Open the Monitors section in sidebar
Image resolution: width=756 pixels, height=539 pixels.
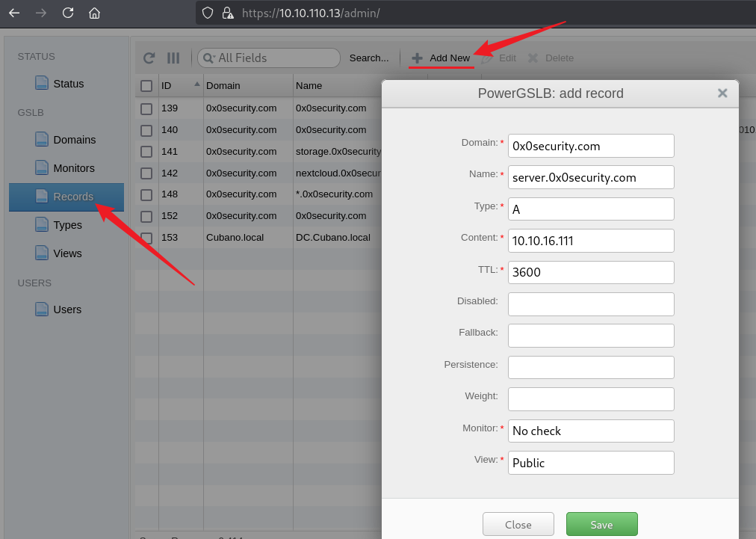point(73,168)
